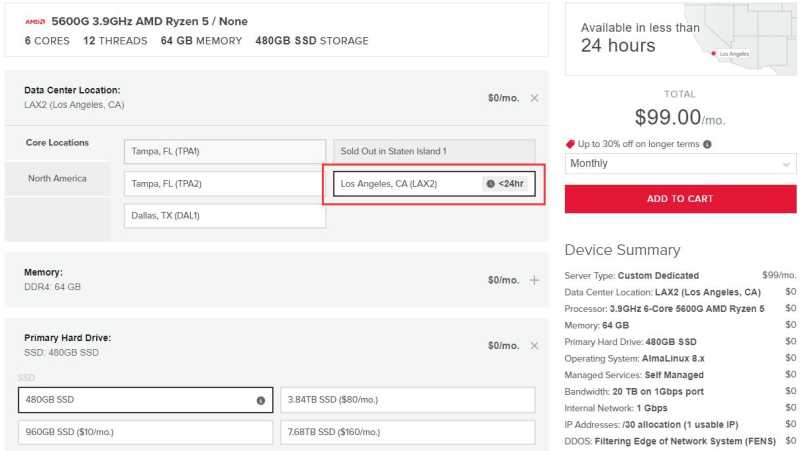800x451 pixels.
Task: Click 'Managed Services: Self Managed' summary row
Action: click(680, 375)
